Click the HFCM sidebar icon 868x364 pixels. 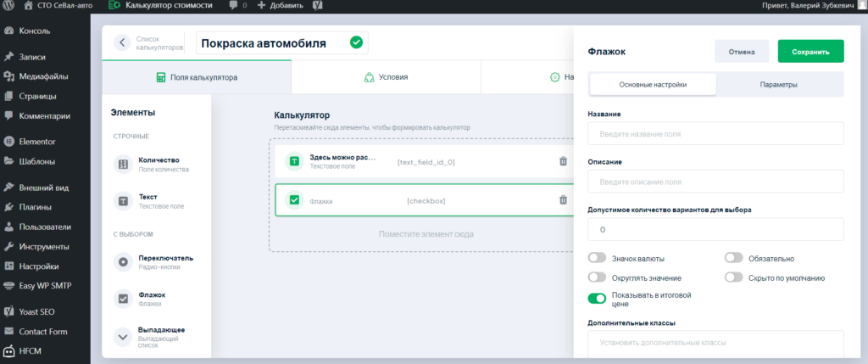[8, 351]
